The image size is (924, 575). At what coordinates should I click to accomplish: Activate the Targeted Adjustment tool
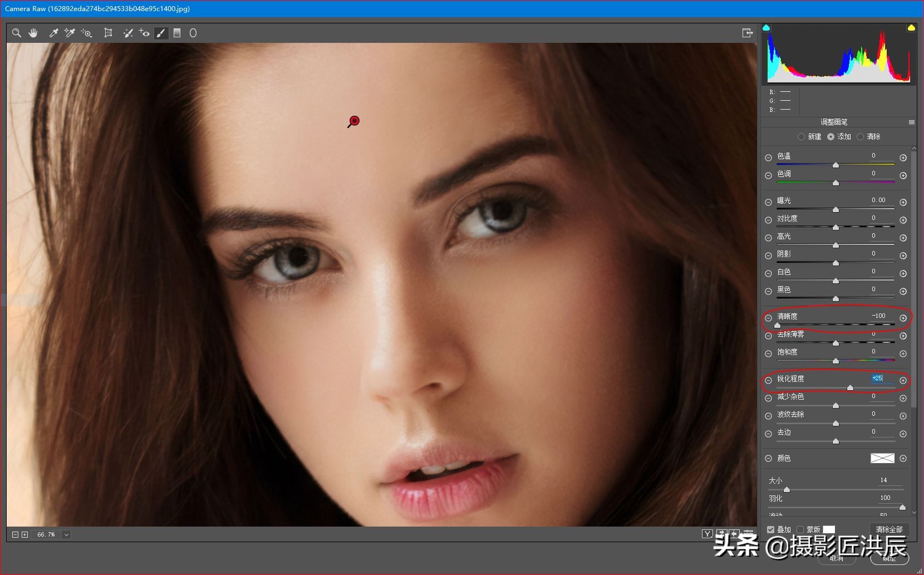pos(86,33)
